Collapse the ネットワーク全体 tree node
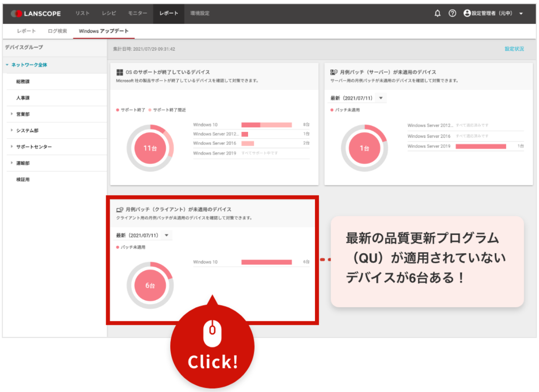 point(7,65)
